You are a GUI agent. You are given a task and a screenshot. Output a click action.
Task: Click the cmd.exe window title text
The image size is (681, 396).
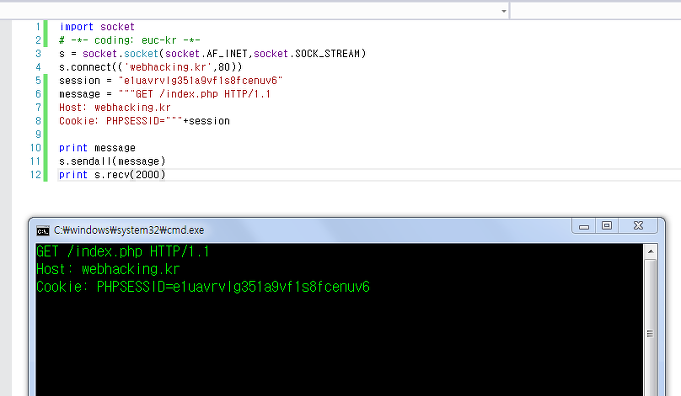[129, 230]
